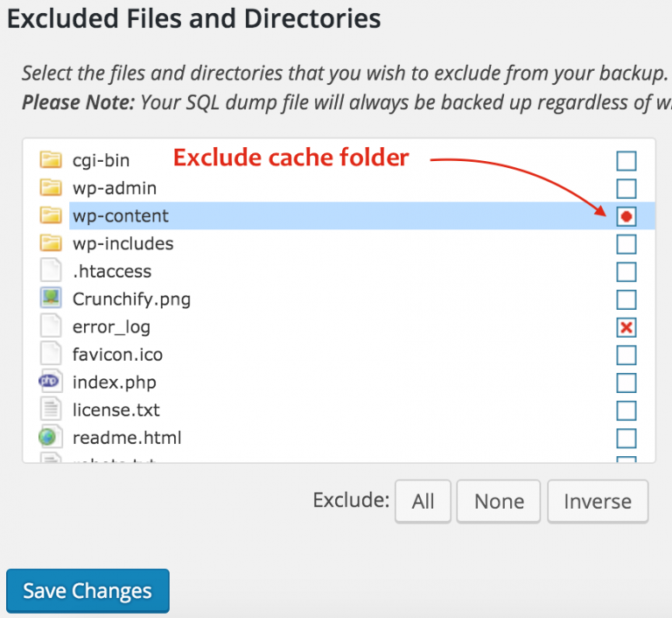The image size is (672, 618).
Task: Click the Inverse selection button
Action: click(598, 502)
